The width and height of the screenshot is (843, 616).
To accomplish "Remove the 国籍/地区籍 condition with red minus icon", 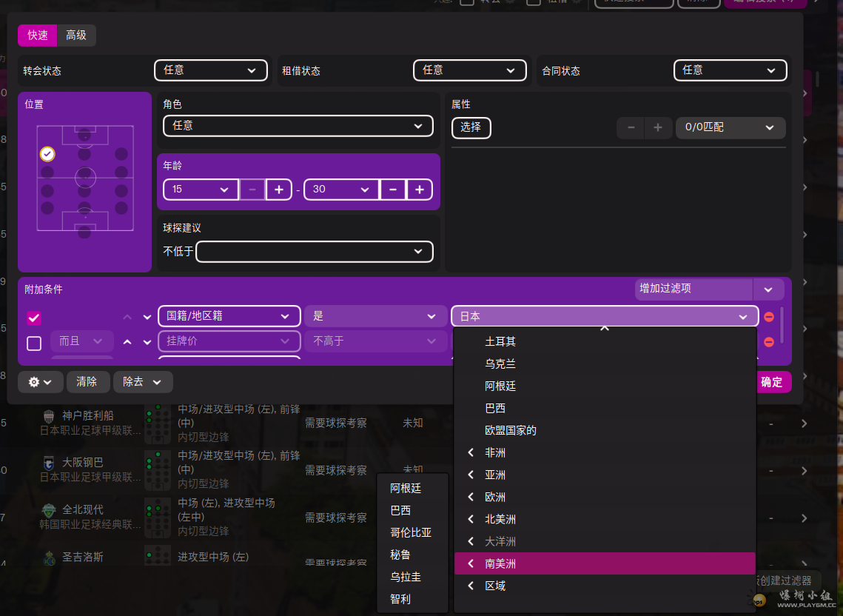I will 768,317.
